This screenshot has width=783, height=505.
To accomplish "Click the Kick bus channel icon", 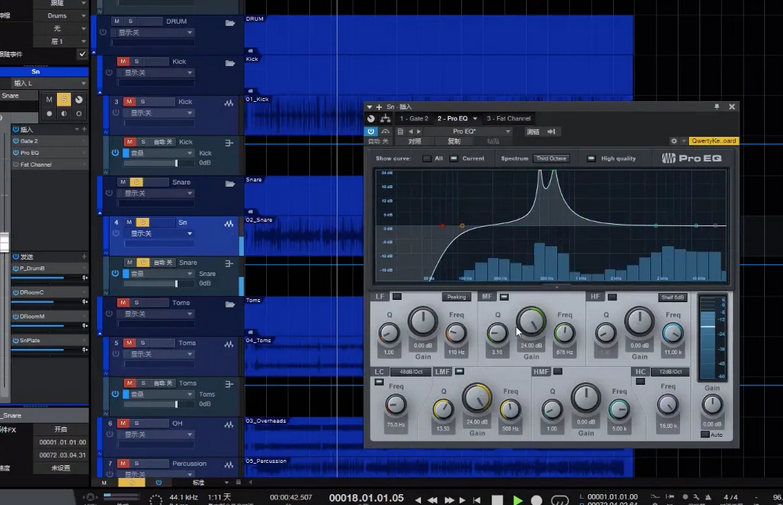I will point(229,143).
